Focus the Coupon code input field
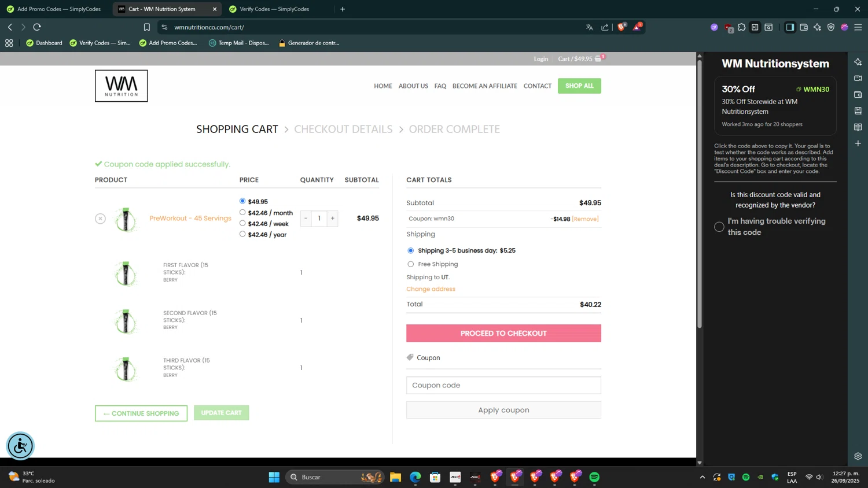This screenshot has width=868, height=488. (x=503, y=385)
